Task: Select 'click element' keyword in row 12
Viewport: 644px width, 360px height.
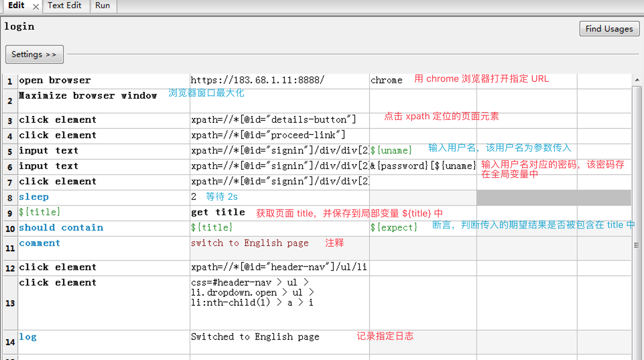Action: [104, 268]
